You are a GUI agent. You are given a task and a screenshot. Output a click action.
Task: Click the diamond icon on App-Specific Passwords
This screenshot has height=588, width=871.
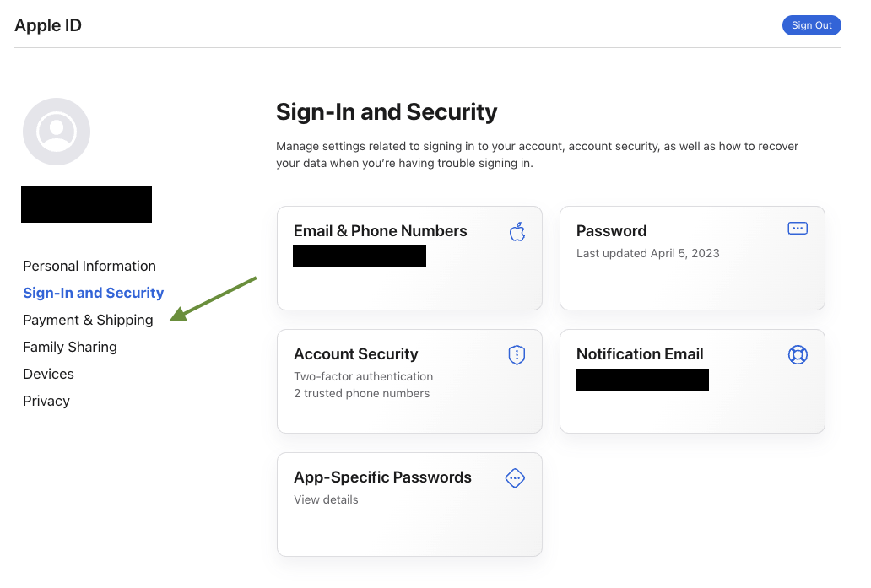pos(515,478)
